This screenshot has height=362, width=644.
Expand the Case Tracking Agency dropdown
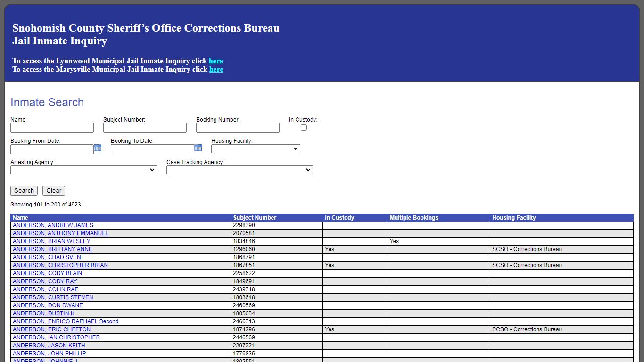[x=239, y=170]
